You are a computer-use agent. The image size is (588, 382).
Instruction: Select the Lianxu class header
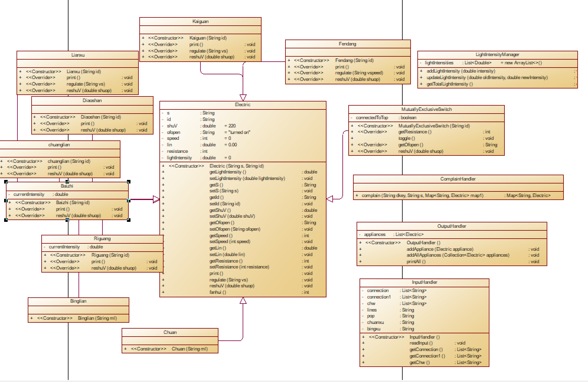(x=78, y=55)
